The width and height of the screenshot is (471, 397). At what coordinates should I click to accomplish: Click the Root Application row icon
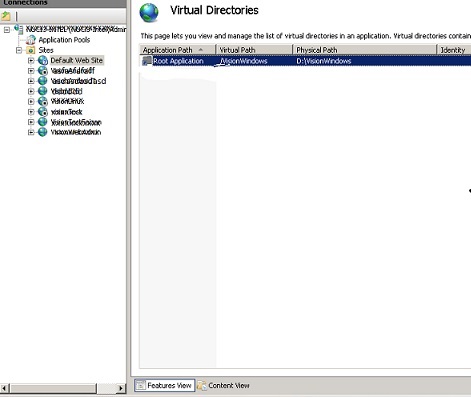point(147,61)
